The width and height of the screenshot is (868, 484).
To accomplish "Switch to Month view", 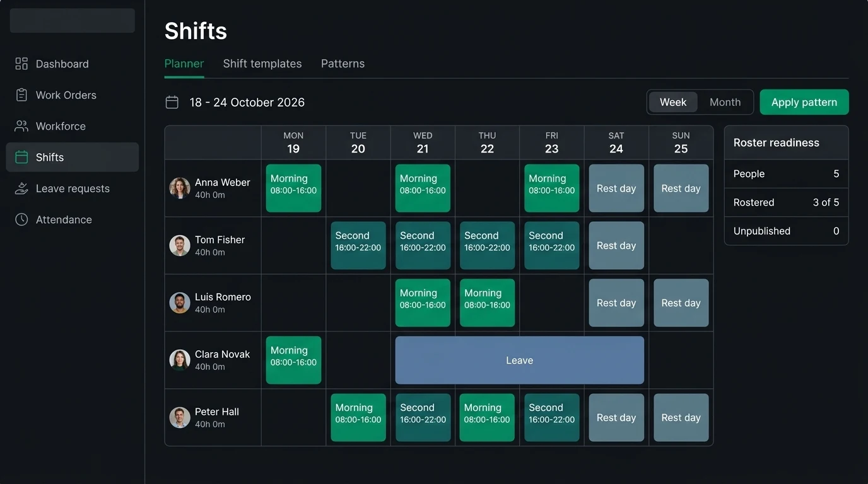I will [725, 102].
